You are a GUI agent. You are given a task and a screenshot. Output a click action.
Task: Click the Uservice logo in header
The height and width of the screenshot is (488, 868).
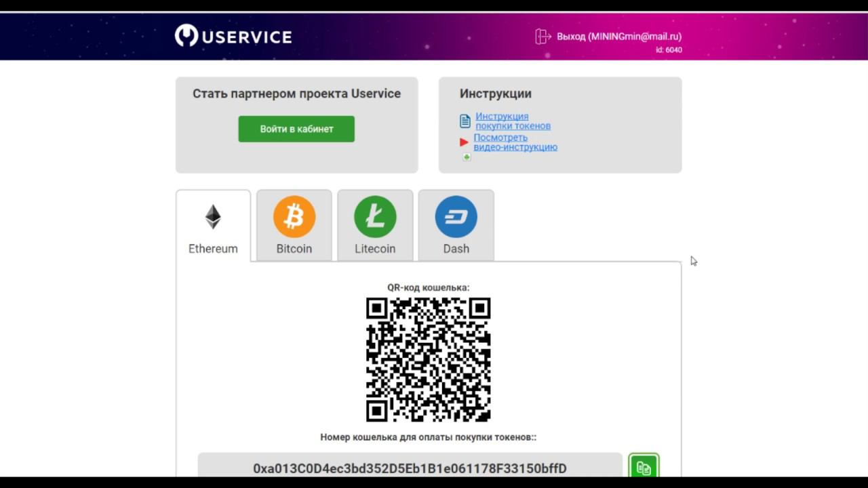(x=233, y=36)
